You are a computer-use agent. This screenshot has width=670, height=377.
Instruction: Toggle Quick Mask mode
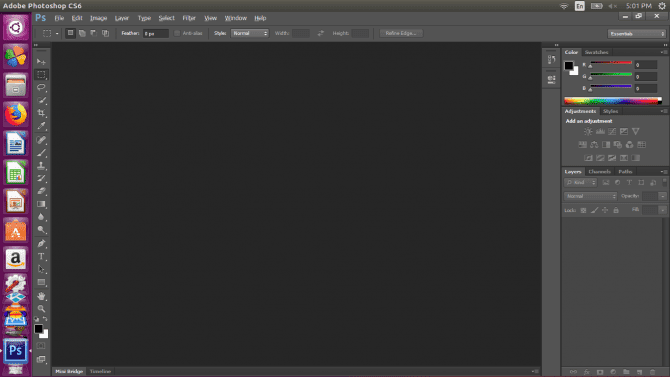[41, 346]
